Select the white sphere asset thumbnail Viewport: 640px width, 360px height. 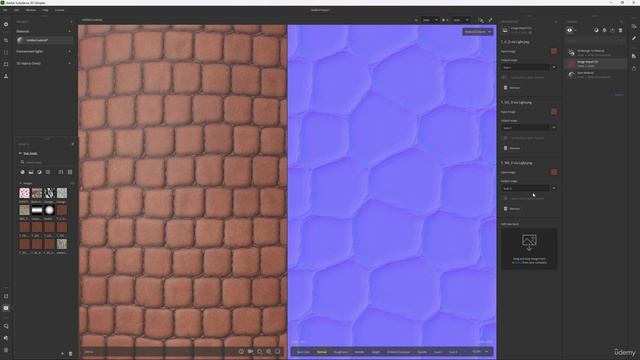49,210
